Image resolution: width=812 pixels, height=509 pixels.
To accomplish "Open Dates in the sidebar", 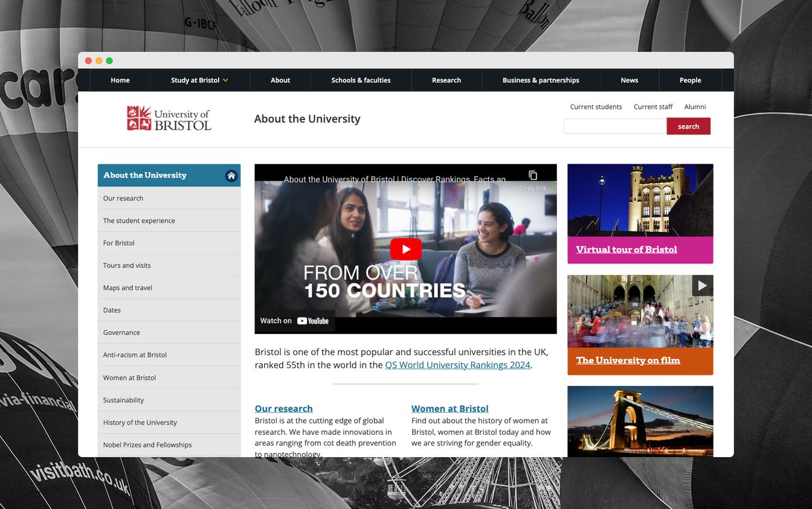I will (x=169, y=310).
